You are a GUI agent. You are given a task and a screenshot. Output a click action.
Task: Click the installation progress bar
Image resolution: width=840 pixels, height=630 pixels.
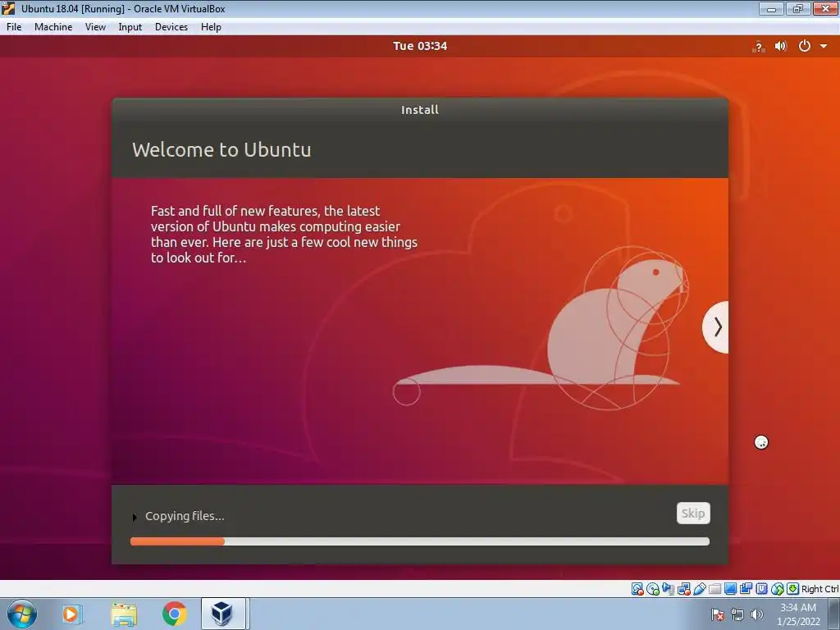point(420,541)
